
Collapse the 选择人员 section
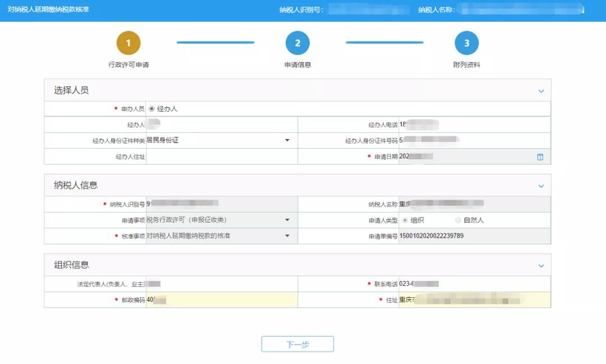tap(541, 91)
